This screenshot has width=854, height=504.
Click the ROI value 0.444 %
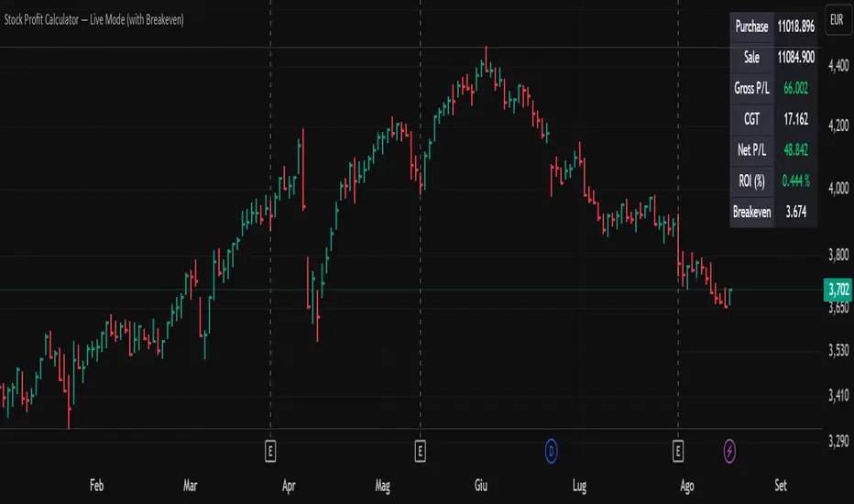click(x=795, y=181)
